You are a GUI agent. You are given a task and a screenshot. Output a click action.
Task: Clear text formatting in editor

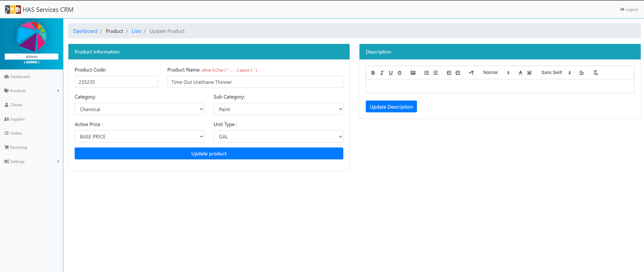595,73
